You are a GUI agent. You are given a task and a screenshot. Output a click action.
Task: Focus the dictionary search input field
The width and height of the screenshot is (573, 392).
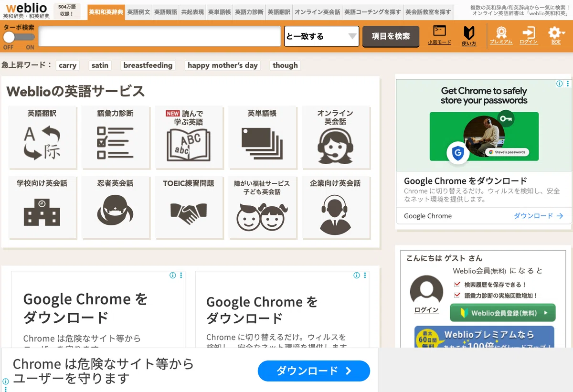pyautogui.click(x=159, y=36)
